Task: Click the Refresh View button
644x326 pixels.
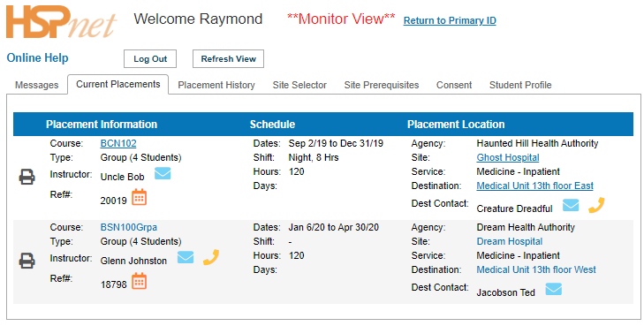Action: click(228, 58)
